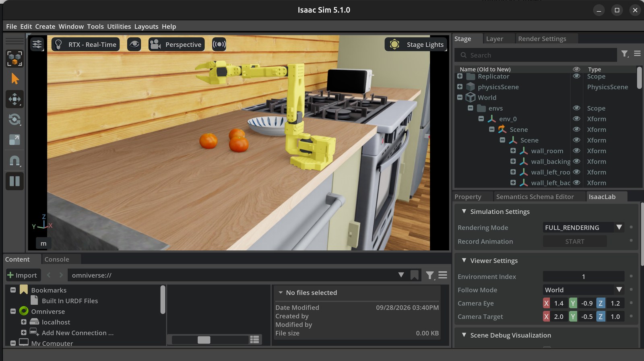Bookmark the current content path
This screenshot has width=644, height=361.
click(x=414, y=275)
